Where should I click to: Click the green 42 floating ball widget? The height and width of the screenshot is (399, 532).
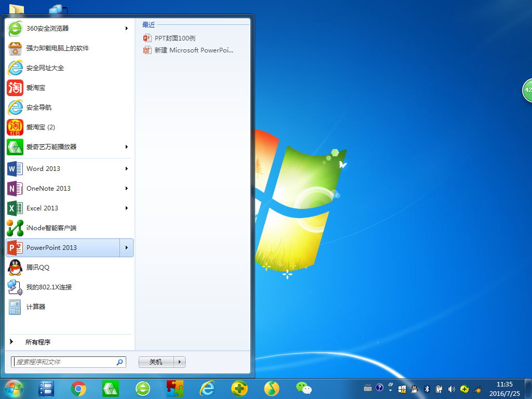tap(528, 90)
